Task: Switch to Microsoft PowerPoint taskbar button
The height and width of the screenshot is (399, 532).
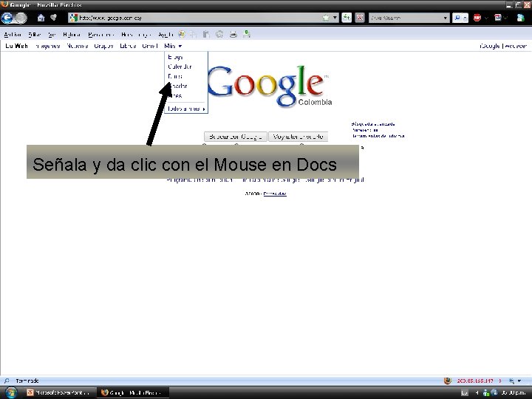Action: click(x=60, y=392)
